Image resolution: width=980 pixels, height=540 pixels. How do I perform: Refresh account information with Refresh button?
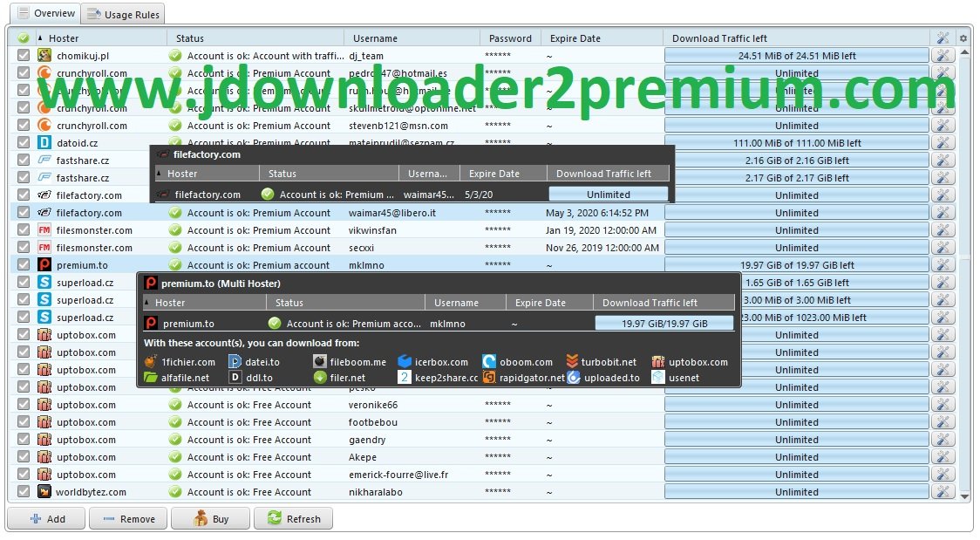[x=293, y=519]
